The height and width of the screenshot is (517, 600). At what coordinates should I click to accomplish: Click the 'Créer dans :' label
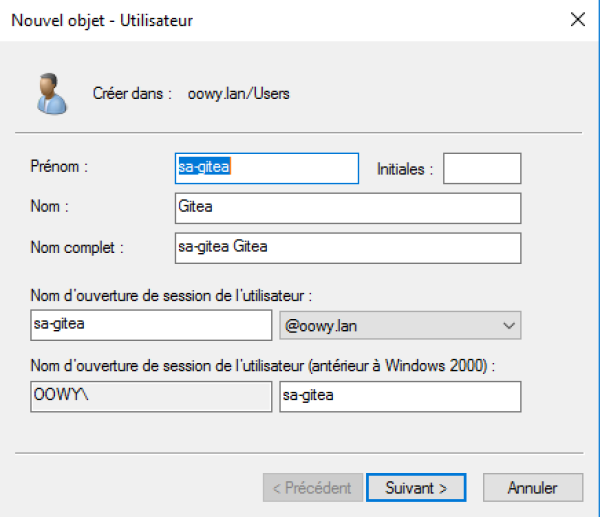(133, 94)
